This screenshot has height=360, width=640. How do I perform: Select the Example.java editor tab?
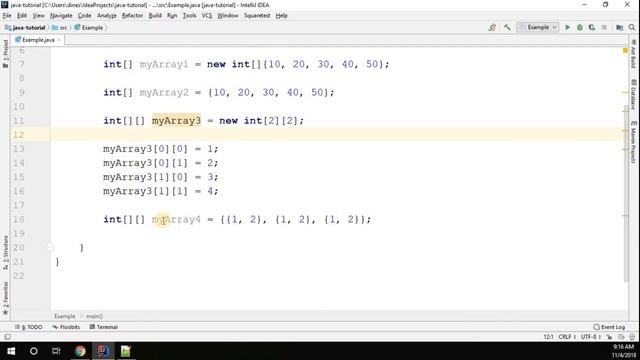38,40
